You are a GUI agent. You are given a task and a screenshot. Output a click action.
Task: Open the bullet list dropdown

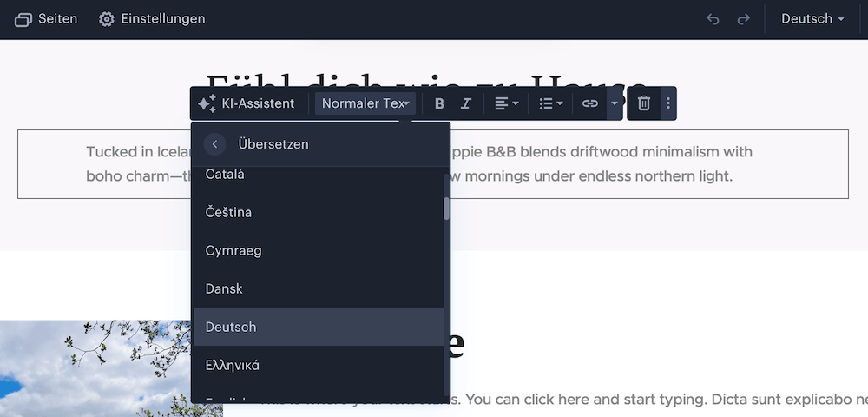click(x=551, y=103)
